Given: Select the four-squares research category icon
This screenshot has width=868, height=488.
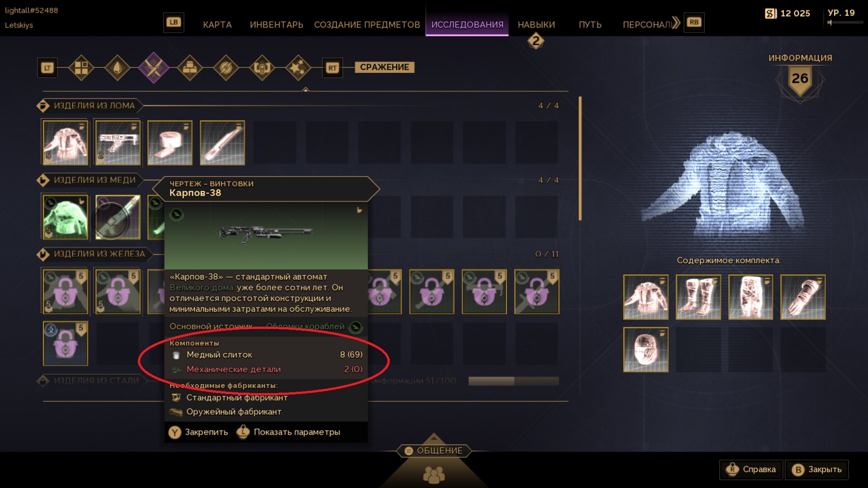Looking at the screenshot, I should (81, 68).
